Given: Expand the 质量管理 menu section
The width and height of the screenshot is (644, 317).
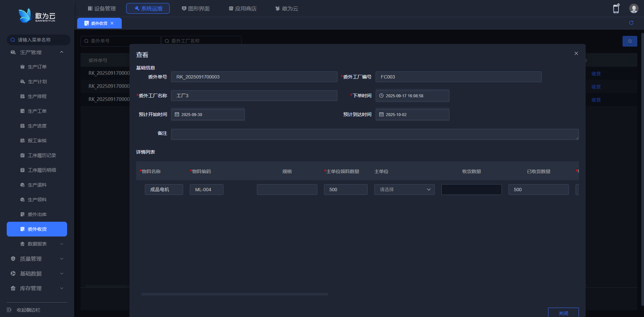Looking at the screenshot, I should 37,259.
